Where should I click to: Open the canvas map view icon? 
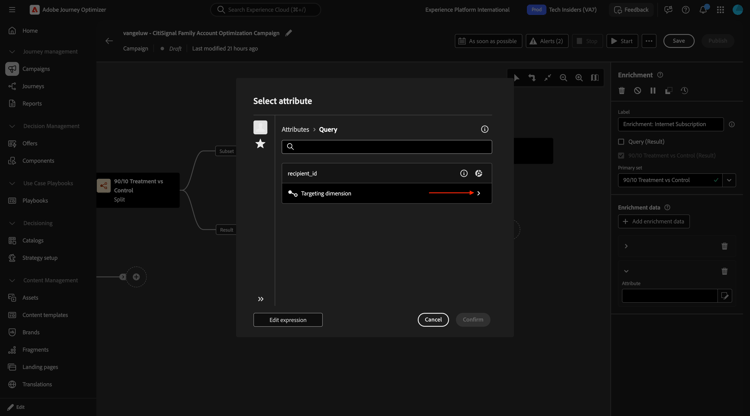coord(595,78)
